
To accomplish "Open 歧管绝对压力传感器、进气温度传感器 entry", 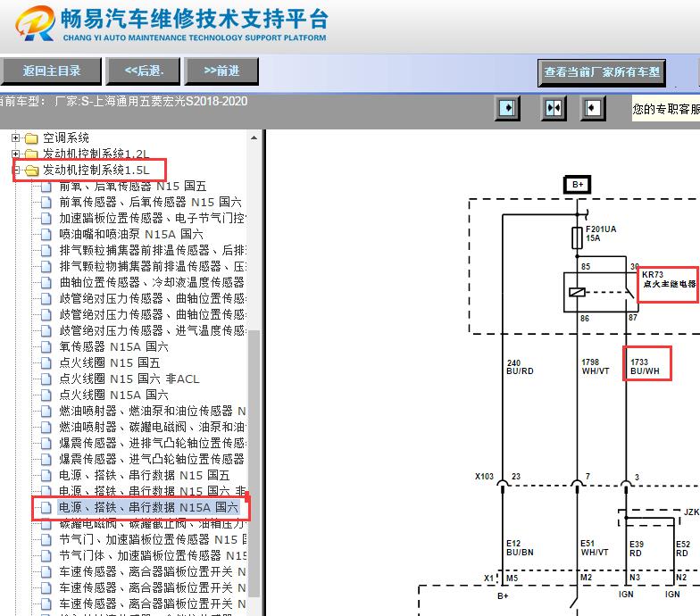I will (x=152, y=330).
